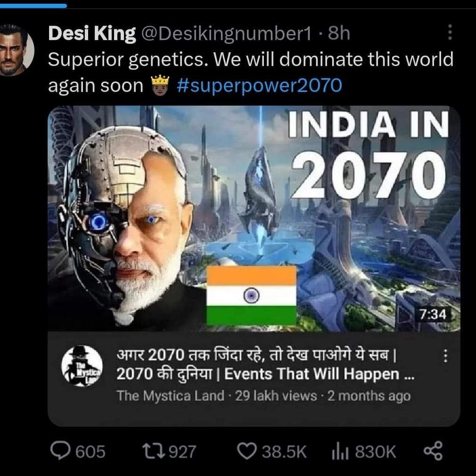Click the 38.5K likes count
Screen dimensions: 476x476
tap(284, 452)
